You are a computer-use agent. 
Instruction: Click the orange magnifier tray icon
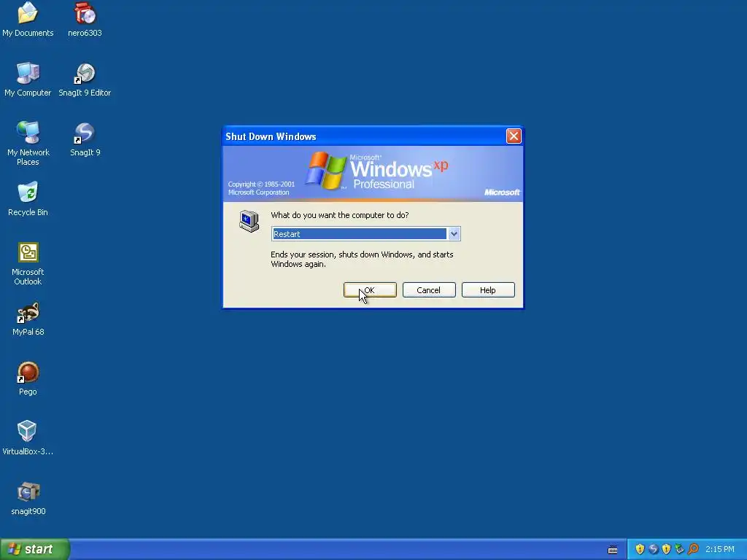pos(693,549)
